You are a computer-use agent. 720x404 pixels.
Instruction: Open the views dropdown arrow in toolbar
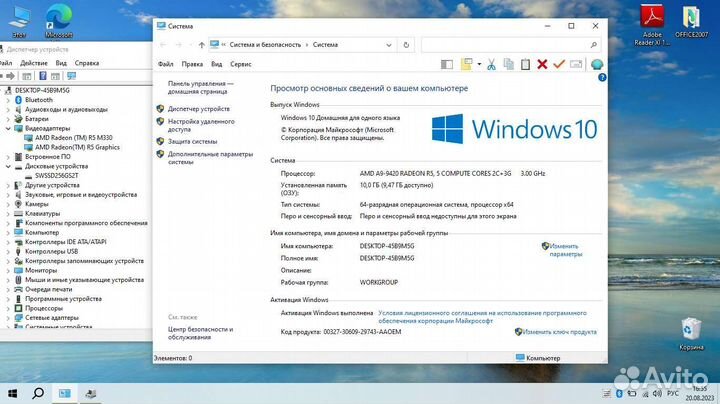pos(479,64)
